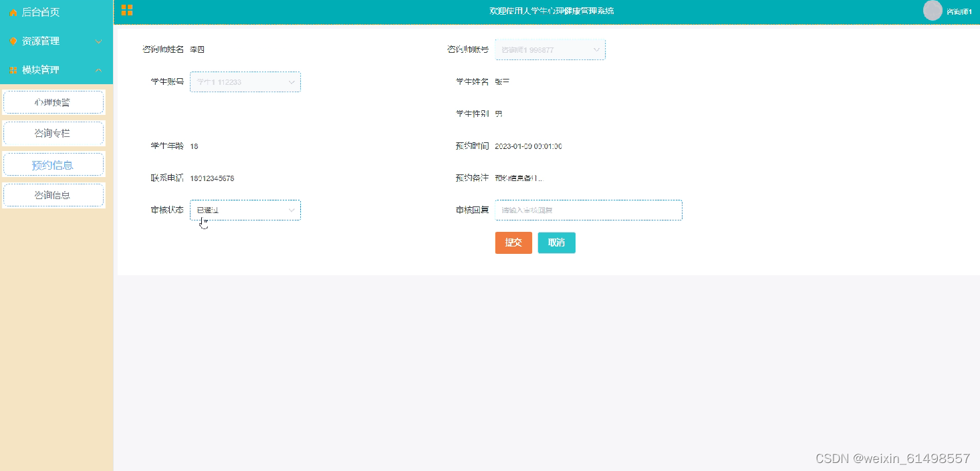Image resolution: width=980 pixels, height=471 pixels.
Task: Collapse the 模块管理 menu chevron
Action: point(99,69)
